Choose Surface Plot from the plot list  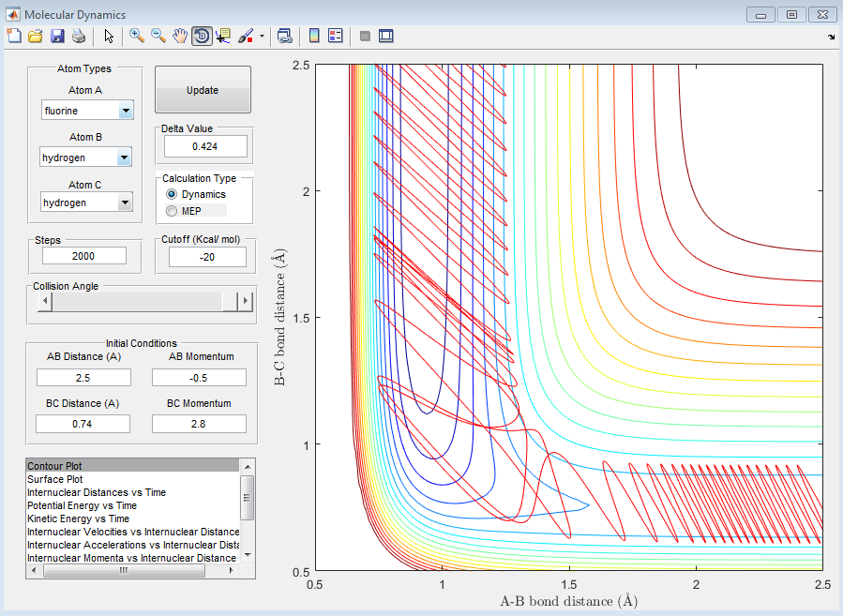[x=58, y=478]
